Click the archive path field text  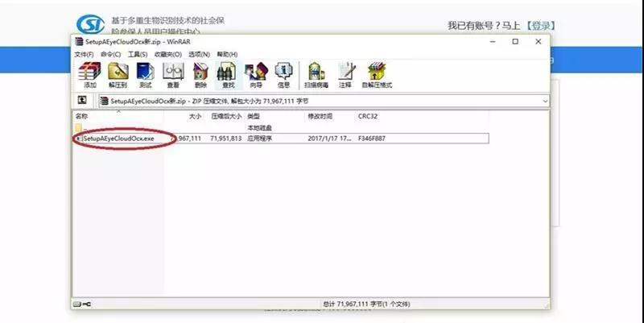pyautogui.click(x=209, y=101)
